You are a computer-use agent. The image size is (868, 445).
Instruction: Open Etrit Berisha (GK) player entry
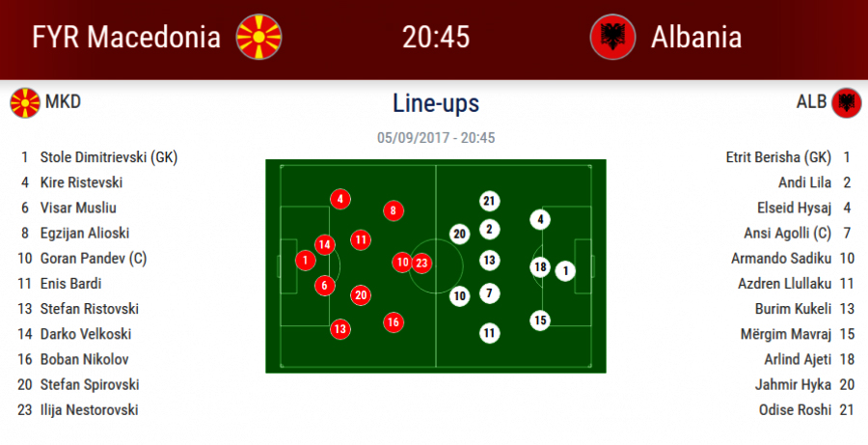(x=777, y=157)
